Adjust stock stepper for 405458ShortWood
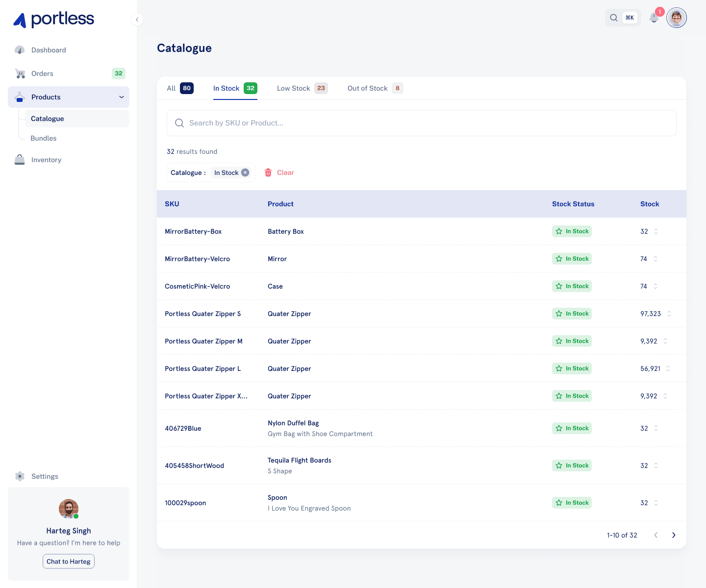This screenshot has height=588, width=706. (x=656, y=465)
